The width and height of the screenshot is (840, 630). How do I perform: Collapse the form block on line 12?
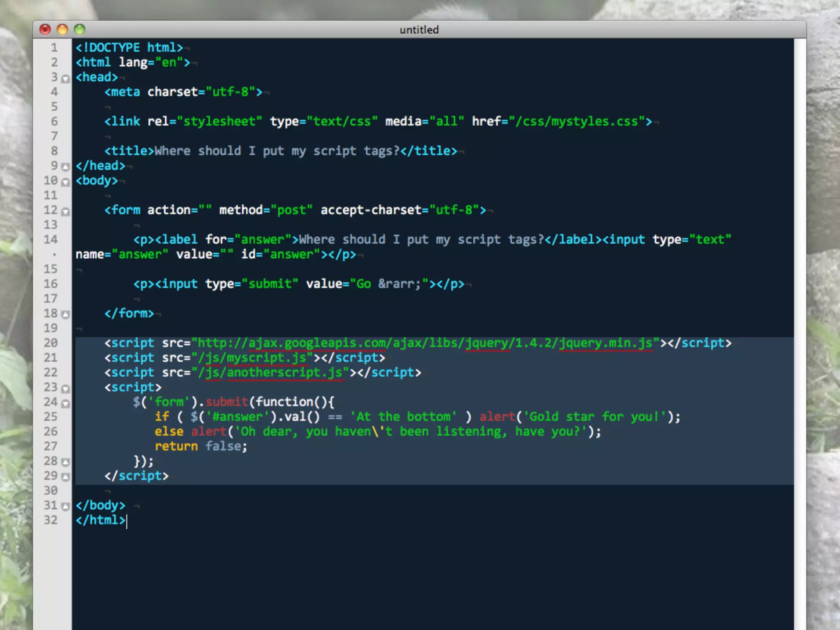coord(66,212)
